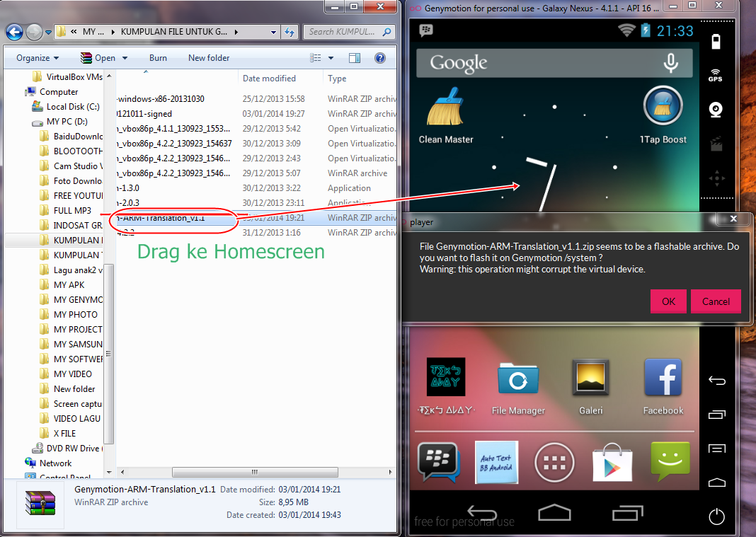Open the Organize dropdown menu
Screen dimensions: 756x537
point(37,58)
